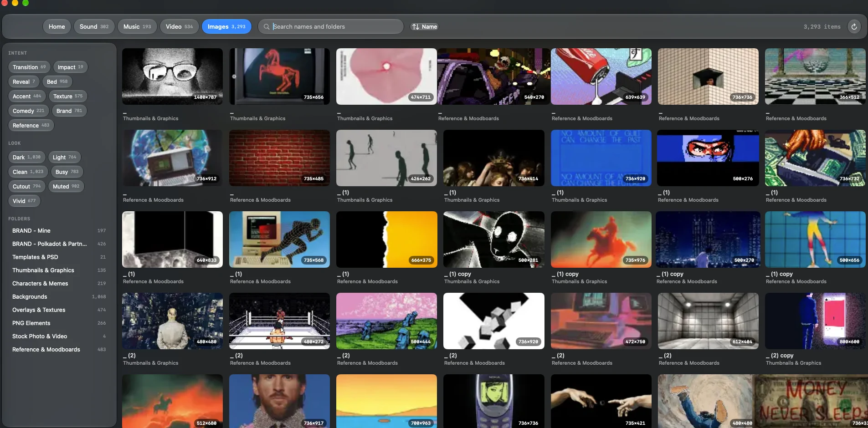Select the boxing ring 480×272 thumbnail
This screenshot has height=428, width=868.
coord(279,321)
